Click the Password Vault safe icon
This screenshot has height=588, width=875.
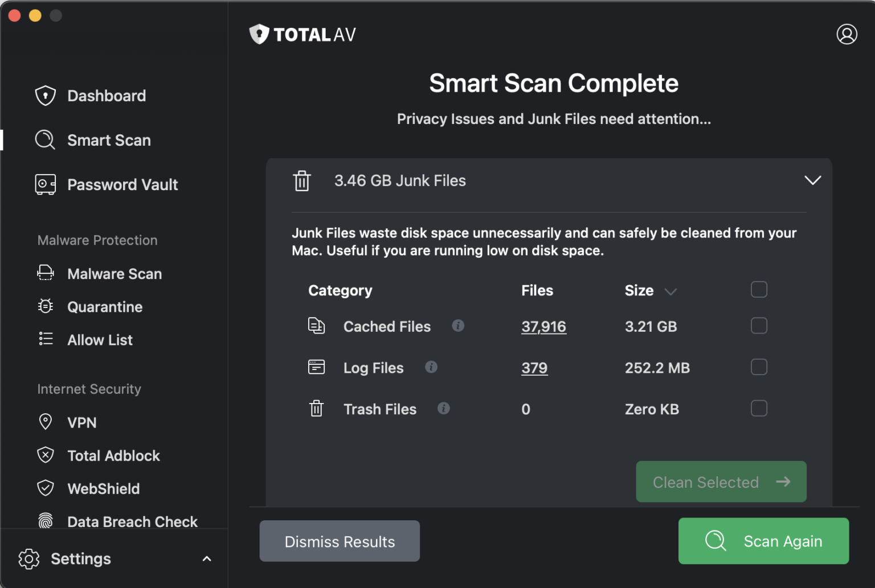pos(46,184)
